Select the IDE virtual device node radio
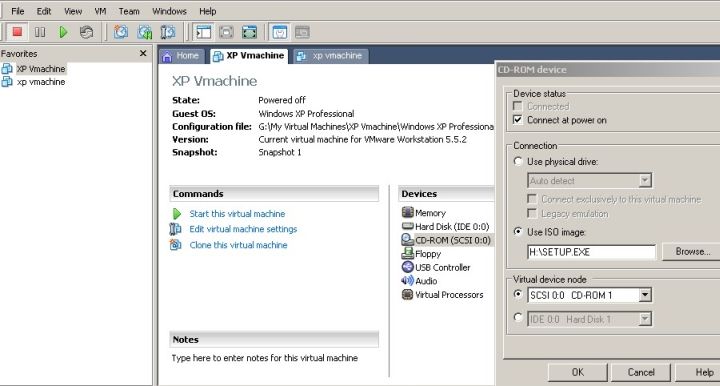 click(518, 317)
